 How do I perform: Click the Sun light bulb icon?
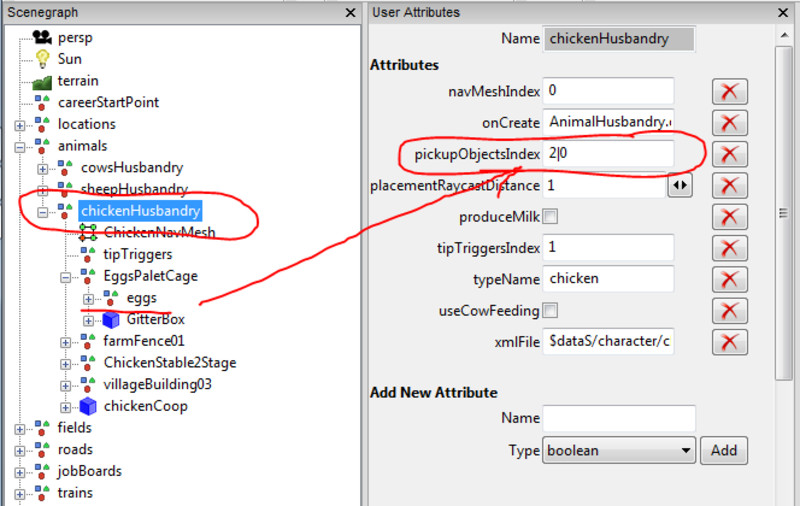point(42,59)
